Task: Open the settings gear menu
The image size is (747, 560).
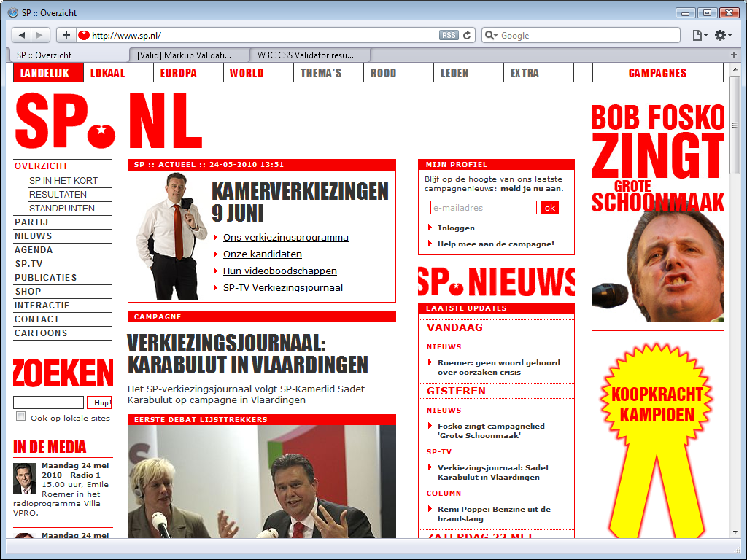Action: click(x=723, y=35)
